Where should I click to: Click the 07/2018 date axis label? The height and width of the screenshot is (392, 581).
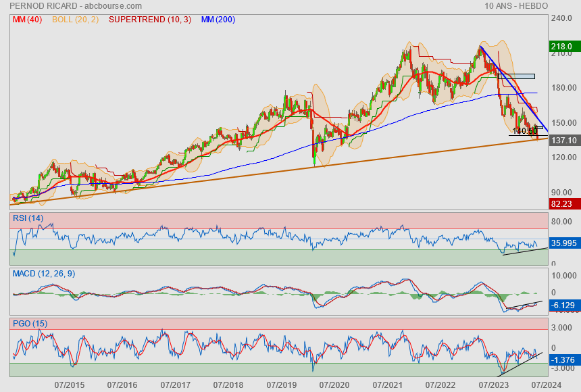pyautogui.click(x=228, y=385)
